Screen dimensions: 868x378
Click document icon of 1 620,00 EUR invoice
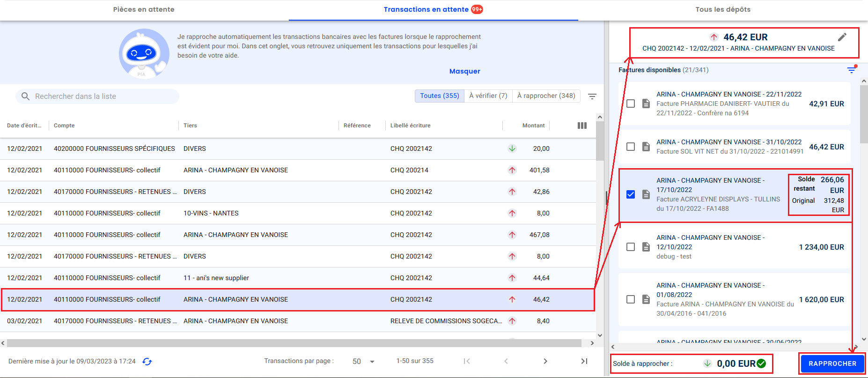(646, 299)
